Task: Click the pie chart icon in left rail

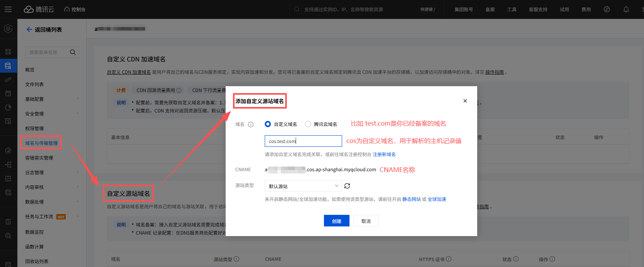Action: (8, 107)
